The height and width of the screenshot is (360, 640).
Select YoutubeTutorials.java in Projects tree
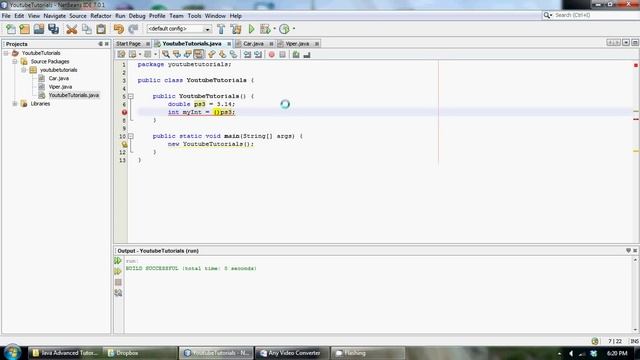[74, 95]
